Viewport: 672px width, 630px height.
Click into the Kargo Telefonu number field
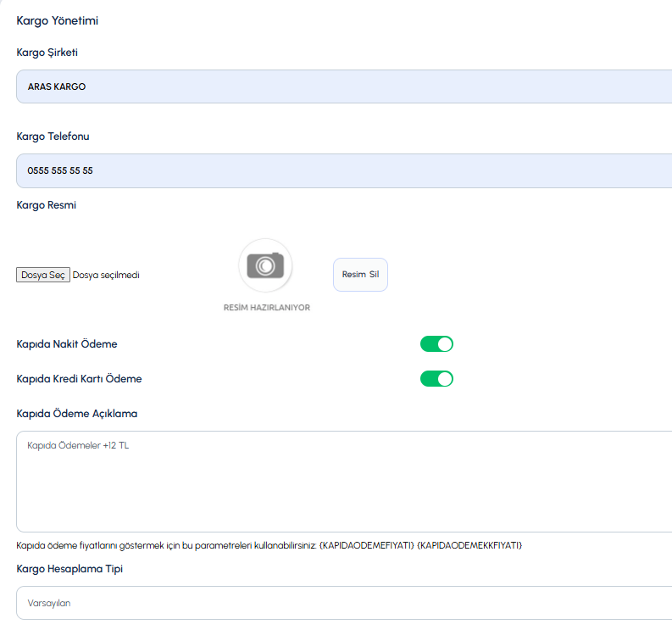point(344,170)
